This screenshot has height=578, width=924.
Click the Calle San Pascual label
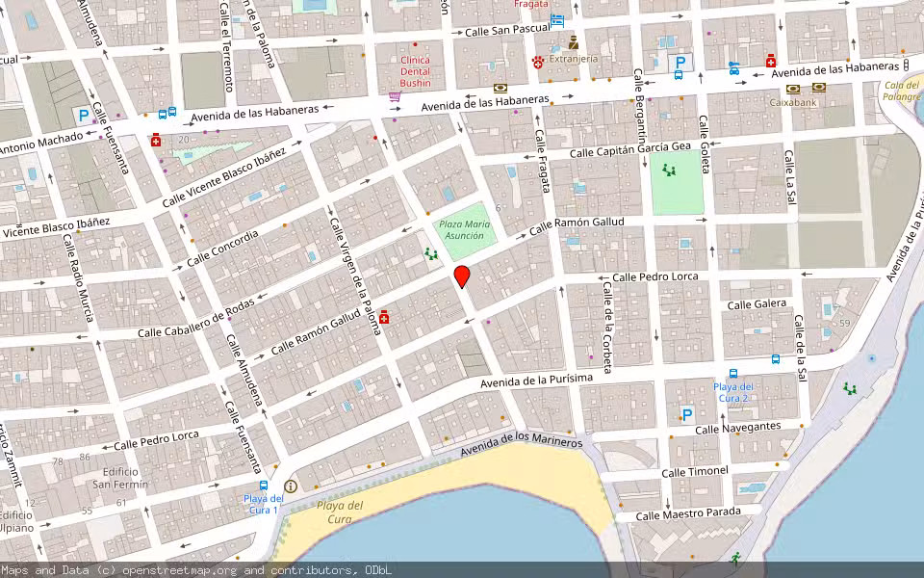[x=507, y=30]
